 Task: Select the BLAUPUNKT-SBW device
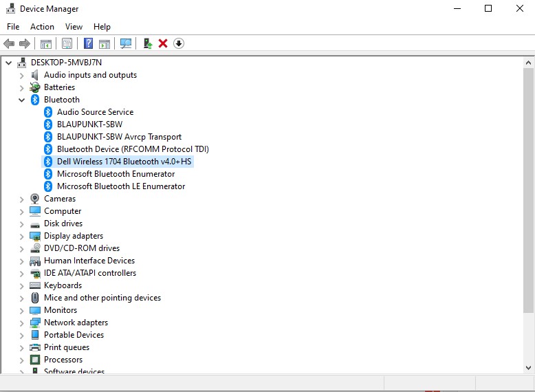click(x=89, y=124)
